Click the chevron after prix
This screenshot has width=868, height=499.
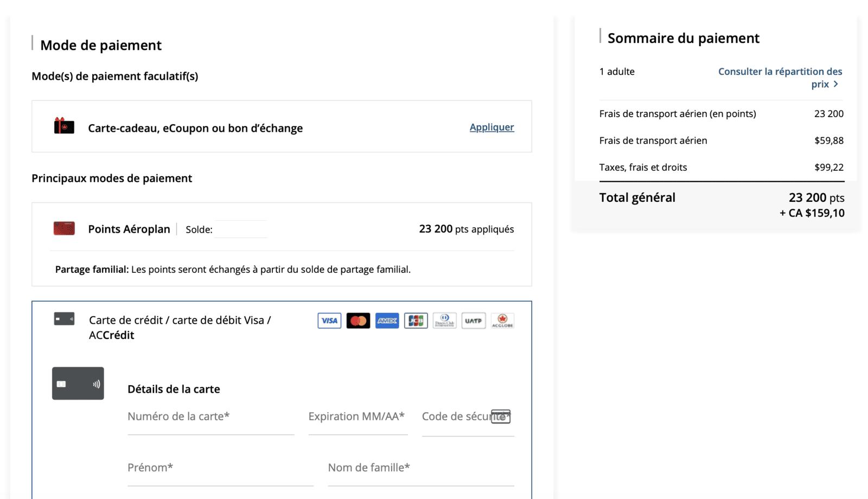[836, 84]
